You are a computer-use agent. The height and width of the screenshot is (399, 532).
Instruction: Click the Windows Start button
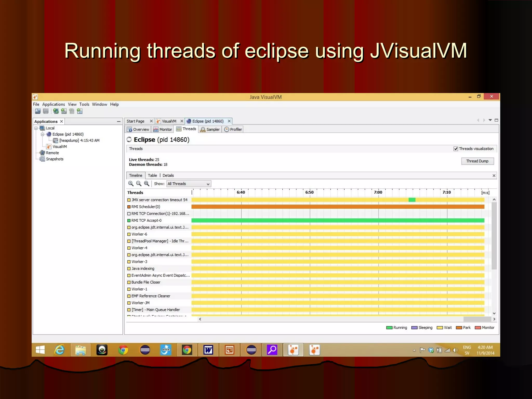(40, 350)
